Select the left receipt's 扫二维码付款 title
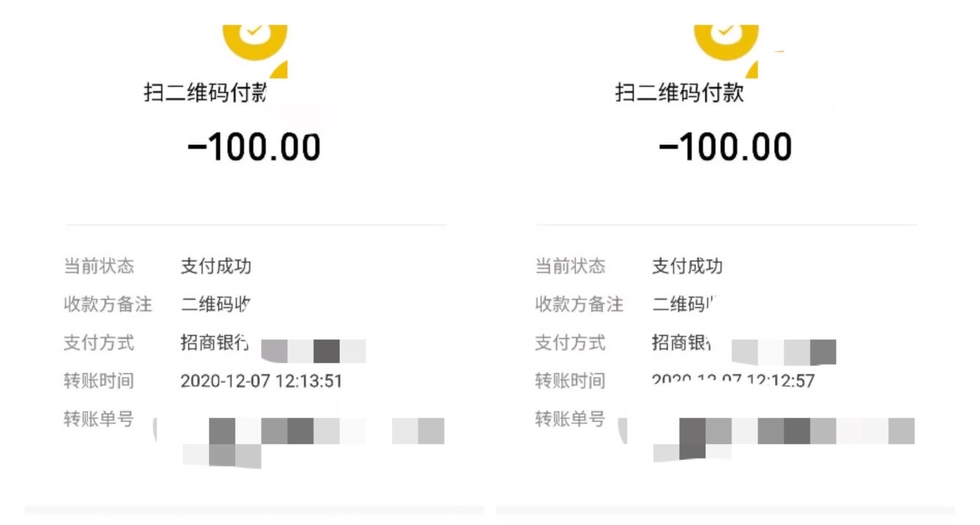980x525 pixels. pyautogui.click(x=205, y=94)
